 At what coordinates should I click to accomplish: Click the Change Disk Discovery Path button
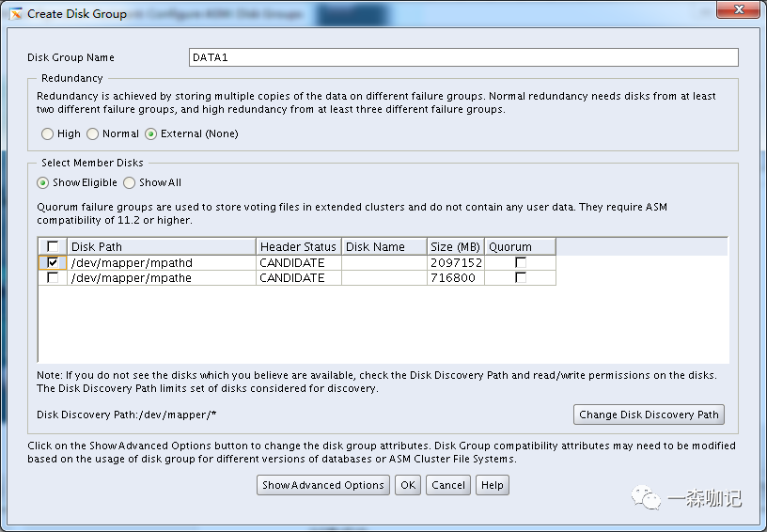tap(649, 415)
